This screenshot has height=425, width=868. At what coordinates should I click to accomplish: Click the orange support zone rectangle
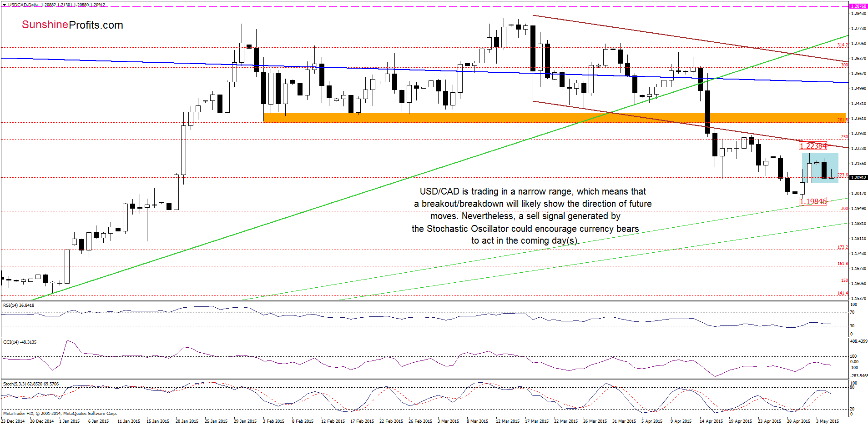(554, 118)
